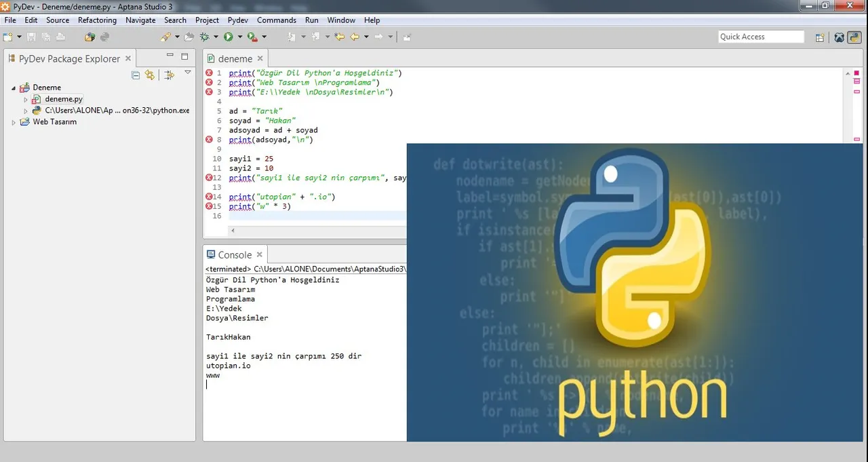Click the New file toolbar icon
Viewport: 868px width, 462px height.
click(x=8, y=37)
